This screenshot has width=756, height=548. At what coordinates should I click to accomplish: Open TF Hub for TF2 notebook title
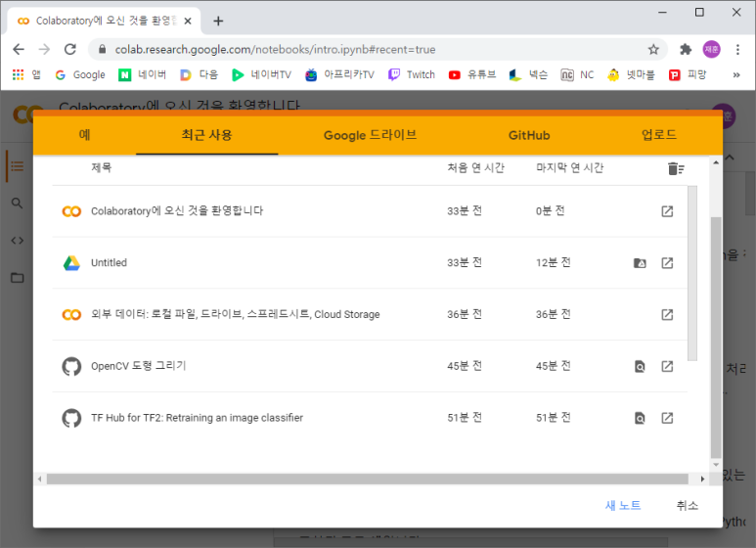tap(198, 418)
